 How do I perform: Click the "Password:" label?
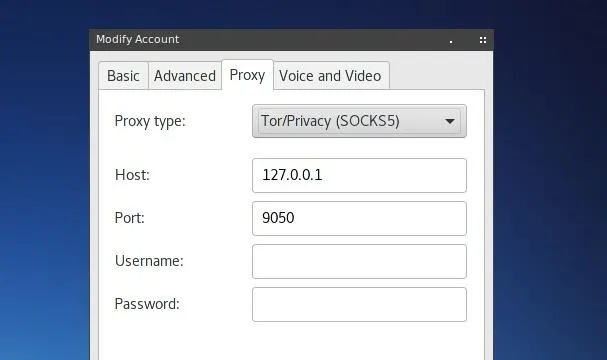click(147, 304)
